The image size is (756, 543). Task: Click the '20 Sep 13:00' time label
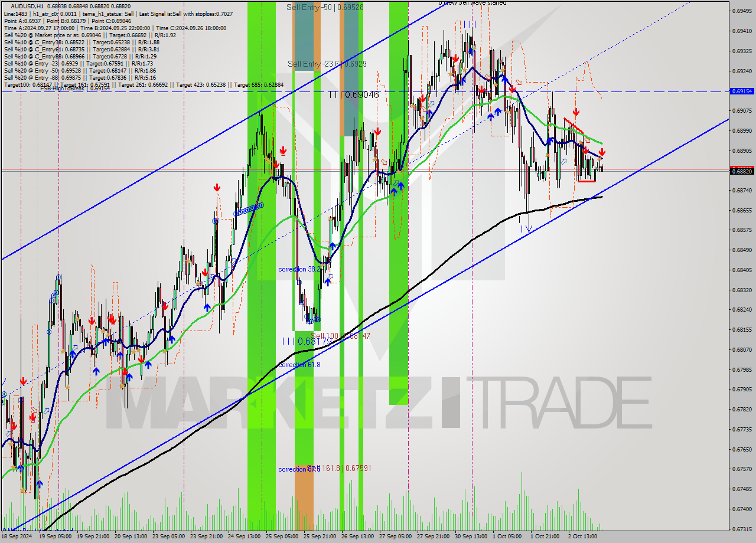pos(130,537)
